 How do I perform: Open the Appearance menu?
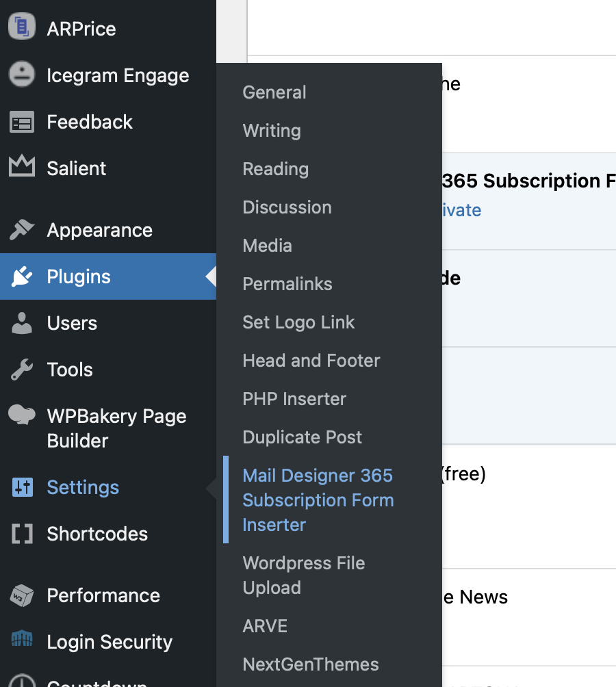(99, 230)
